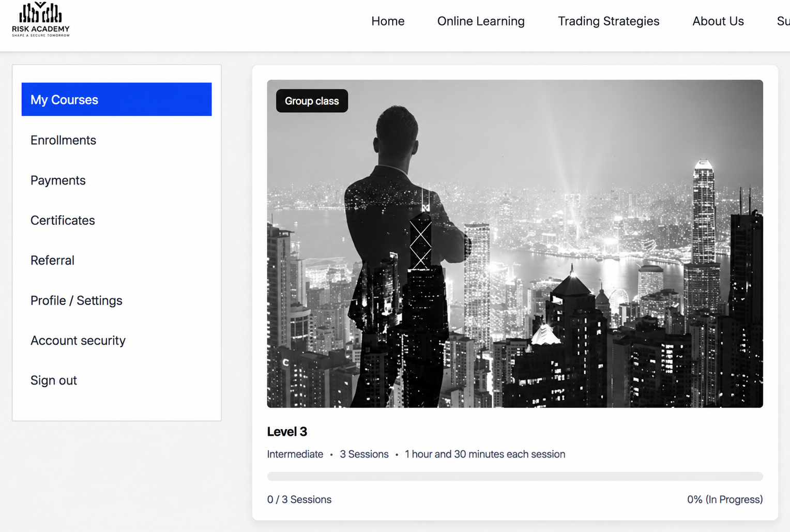This screenshot has height=532, width=790.
Task: Open Profile / Settings
Action: pos(77,300)
